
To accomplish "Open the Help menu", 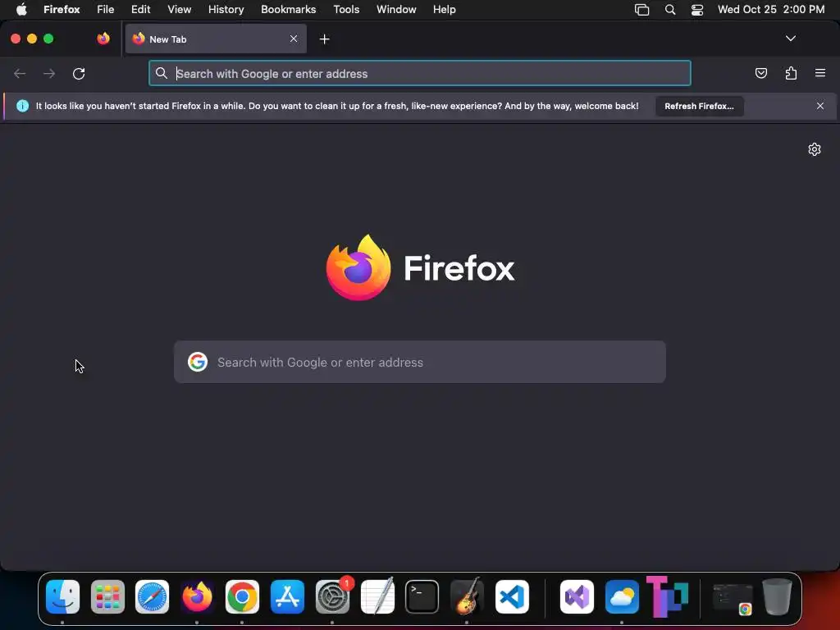I will (x=444, y=10).
